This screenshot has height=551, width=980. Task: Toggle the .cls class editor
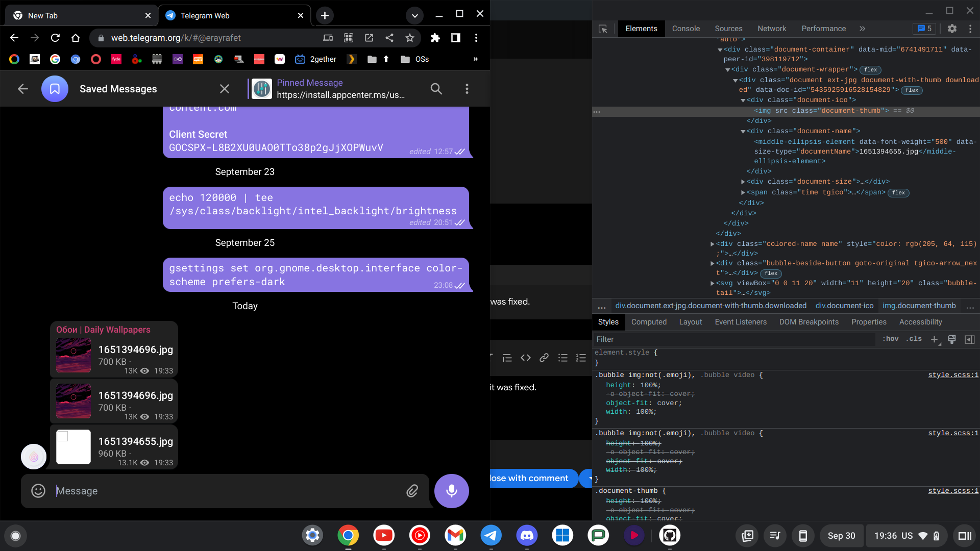tap(914, 339)
